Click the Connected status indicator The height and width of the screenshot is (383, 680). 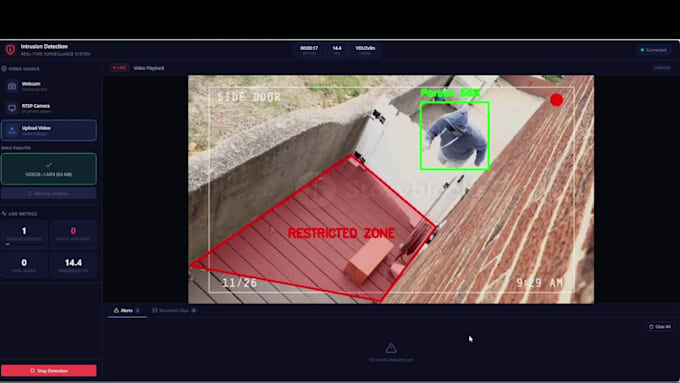tap(654, 50)
